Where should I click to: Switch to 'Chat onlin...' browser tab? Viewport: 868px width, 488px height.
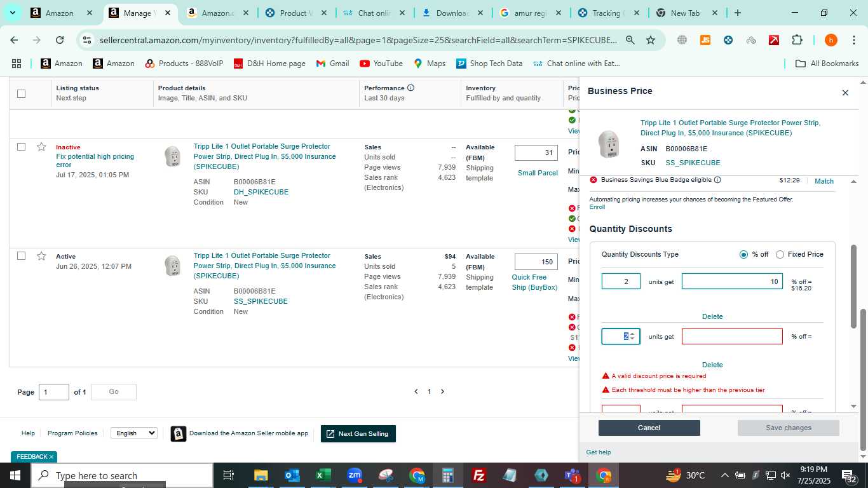click(x=375, y=13)
